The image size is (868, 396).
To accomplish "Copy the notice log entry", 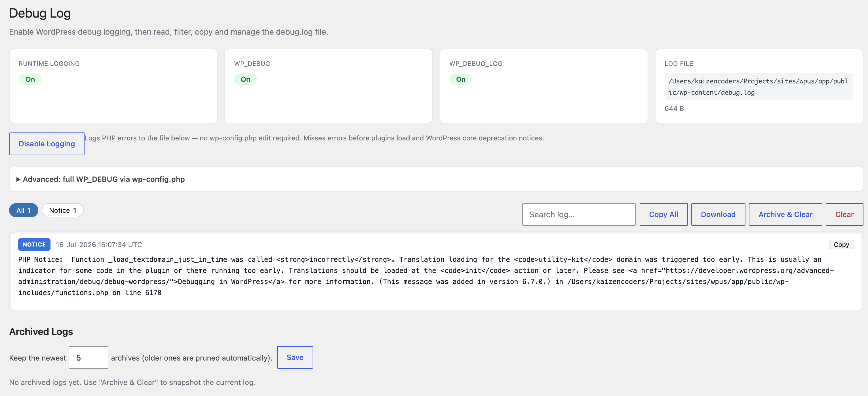I will (841, 245).
